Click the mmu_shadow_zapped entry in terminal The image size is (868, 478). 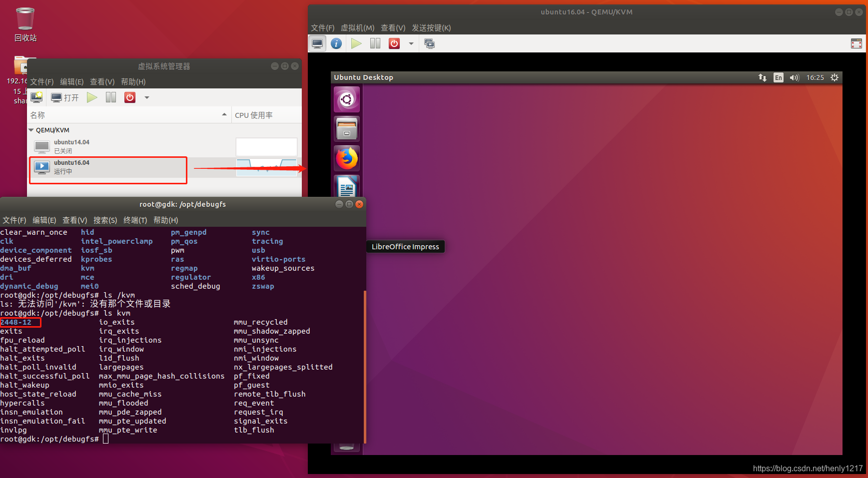[272, 331]
